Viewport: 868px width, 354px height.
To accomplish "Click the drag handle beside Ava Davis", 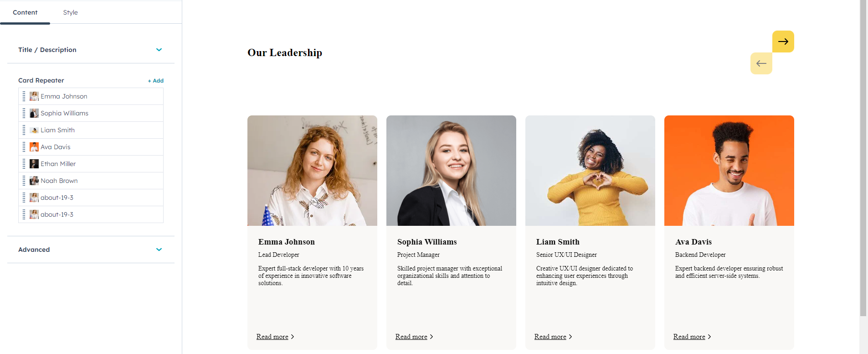I will [24, 147].
